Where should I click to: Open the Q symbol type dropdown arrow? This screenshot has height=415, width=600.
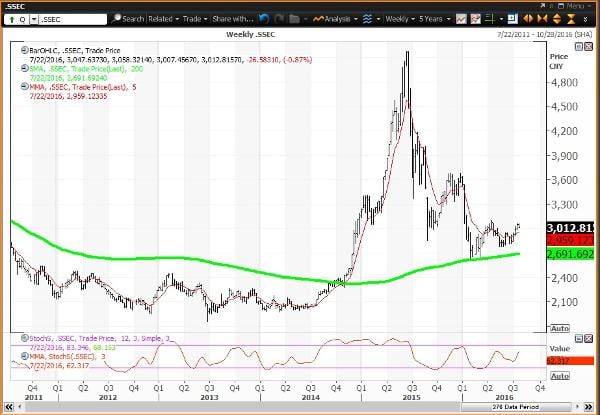(x=34, y=20)
